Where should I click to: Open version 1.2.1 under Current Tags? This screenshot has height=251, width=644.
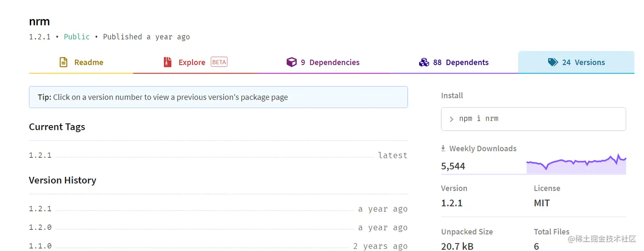point(40,155)
